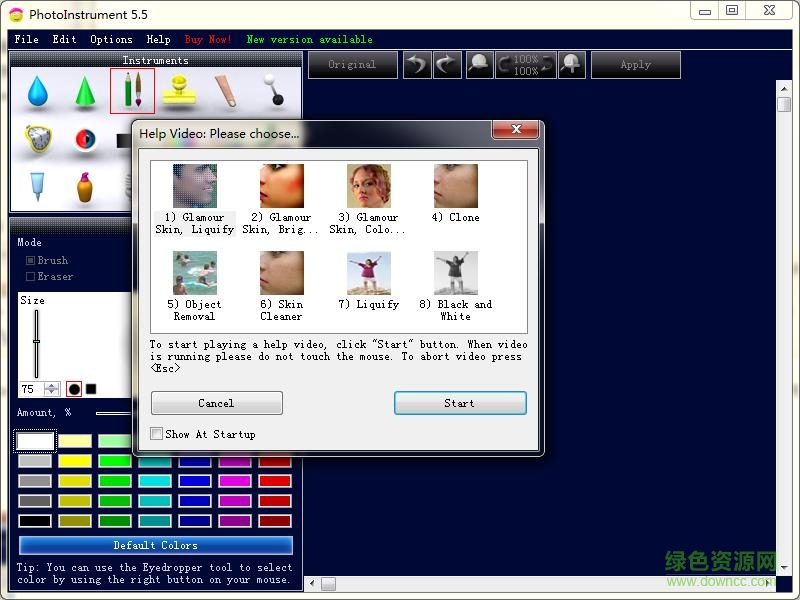Screen dimensions: 800x600
Task: Pick the black color swatch
Action: [x=35, y=521]
